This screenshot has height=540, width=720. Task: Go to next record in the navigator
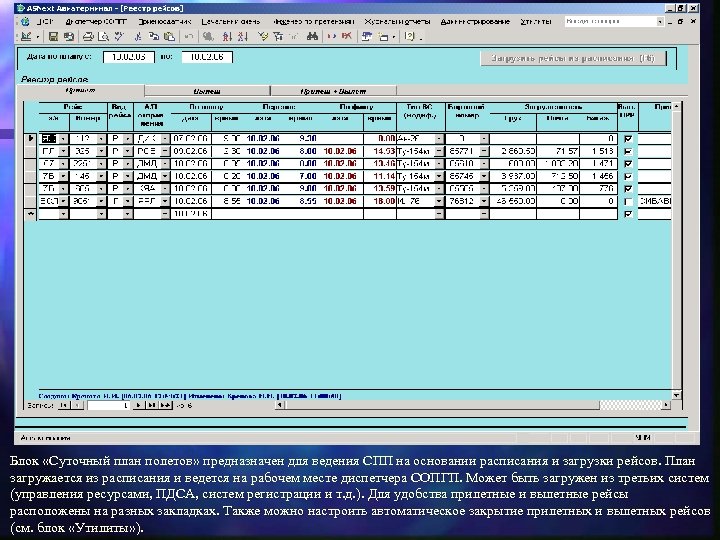[138, 405]
